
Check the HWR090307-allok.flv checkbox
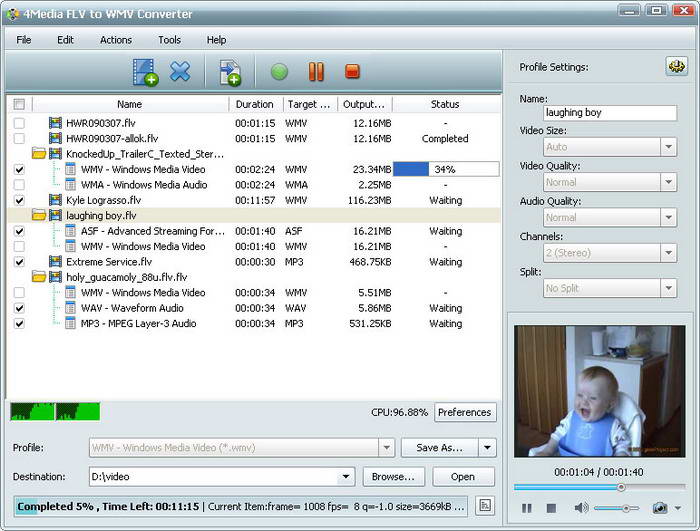[19, 138]
